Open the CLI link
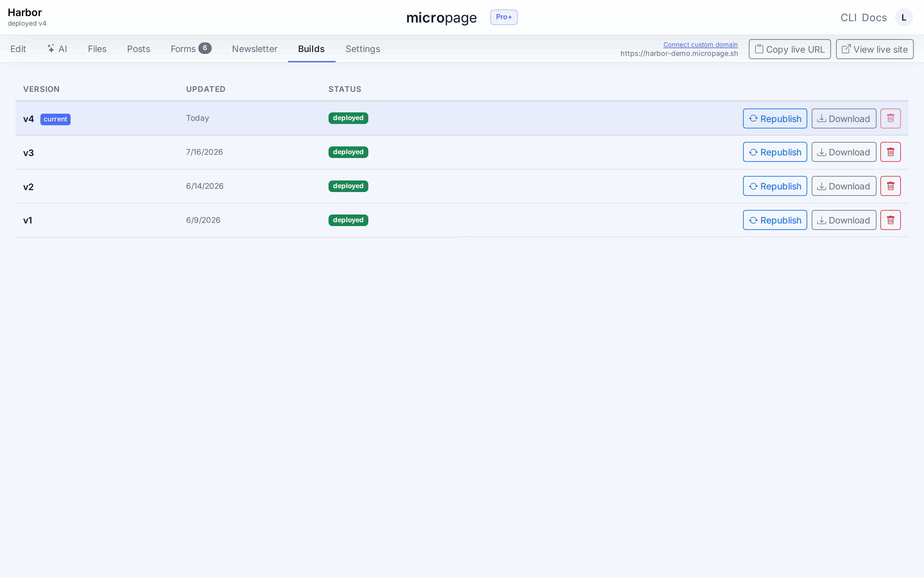Viewport: 924px width, 578px height. 848,18
